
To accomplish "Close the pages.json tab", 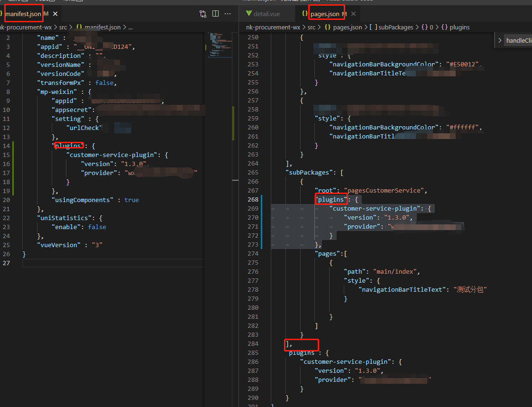I will click(x=353, y=14).
